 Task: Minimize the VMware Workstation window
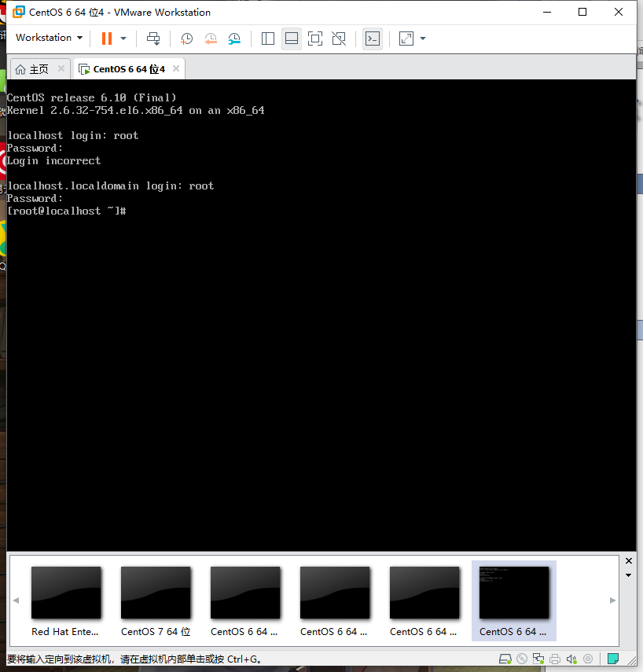[547, 12]
